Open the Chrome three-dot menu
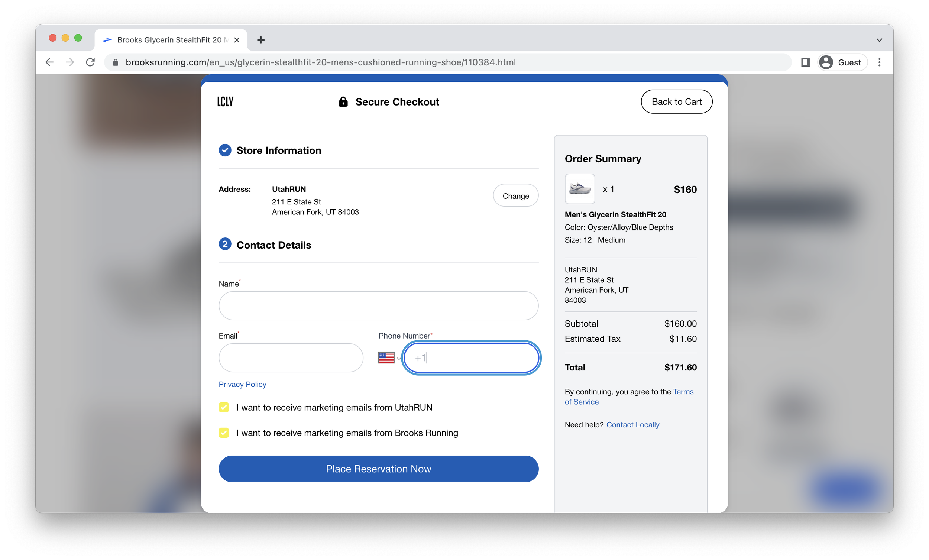 click(x=879, y=62)
